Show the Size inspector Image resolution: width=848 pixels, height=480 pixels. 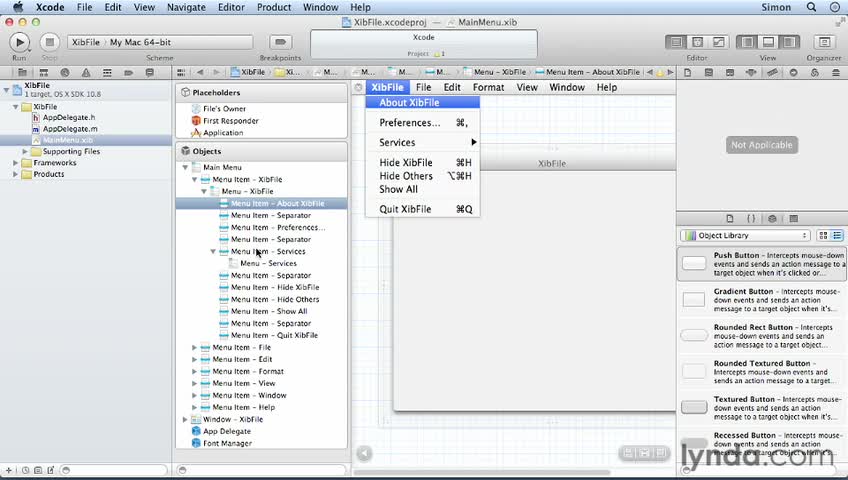pyautogui.click(x=772, y=72)
